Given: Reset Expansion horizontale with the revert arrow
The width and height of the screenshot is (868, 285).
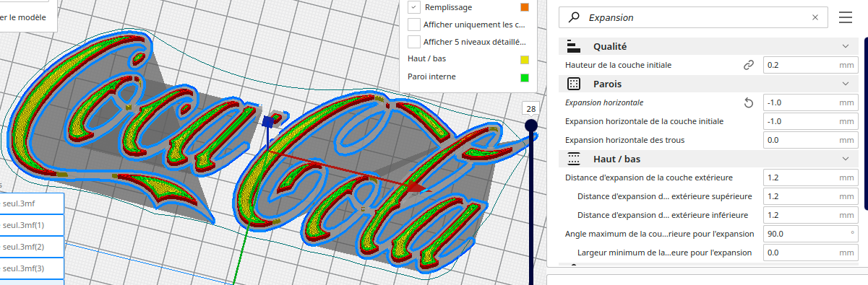Looking at the screenshot, I should (x=749, y=102).
